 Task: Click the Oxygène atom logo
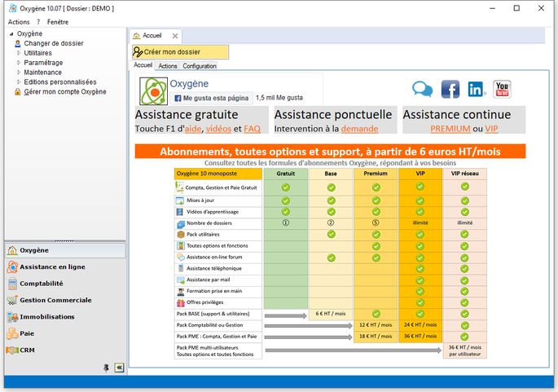tap(153, 91)
